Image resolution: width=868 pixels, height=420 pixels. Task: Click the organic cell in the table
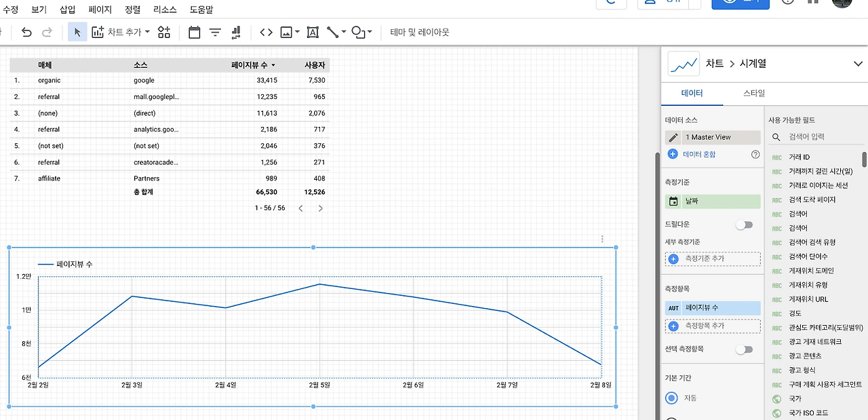tap(50, 80)
